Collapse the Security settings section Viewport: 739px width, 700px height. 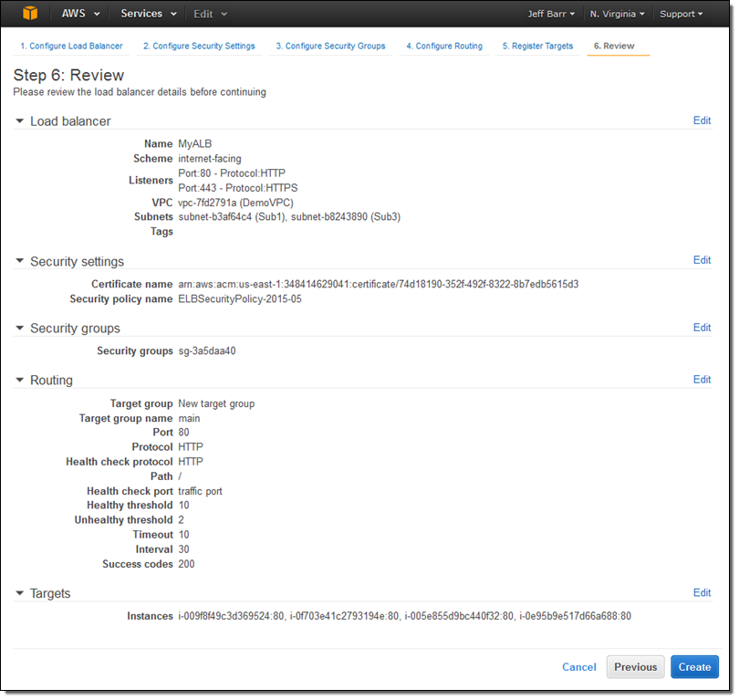point(20,261)
